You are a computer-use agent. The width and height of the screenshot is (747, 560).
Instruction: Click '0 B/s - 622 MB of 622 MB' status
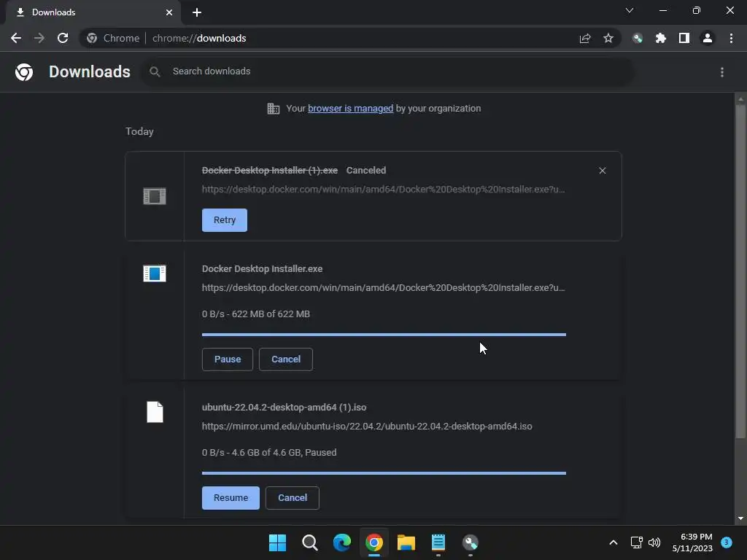pyautogui.click(x=256, y=314)
